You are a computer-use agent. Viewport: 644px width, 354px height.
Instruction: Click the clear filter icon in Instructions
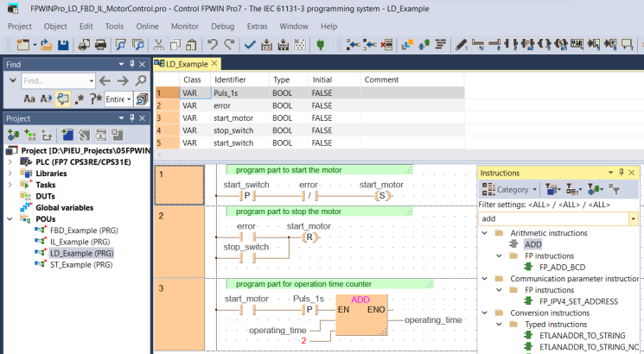click(x=615, y=189)
